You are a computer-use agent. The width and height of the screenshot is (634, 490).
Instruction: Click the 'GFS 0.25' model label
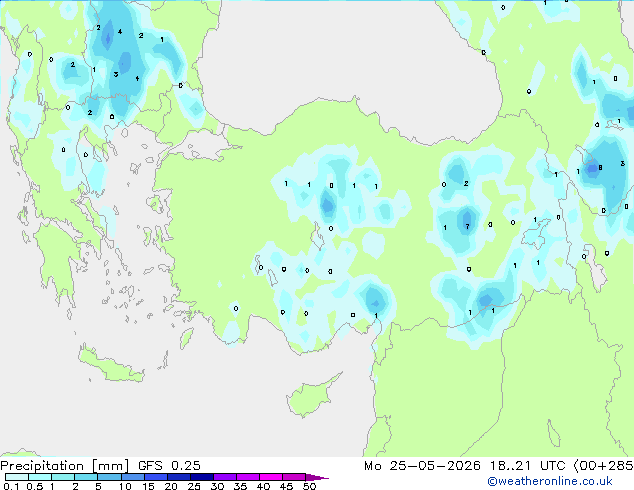tap(169, 466)
